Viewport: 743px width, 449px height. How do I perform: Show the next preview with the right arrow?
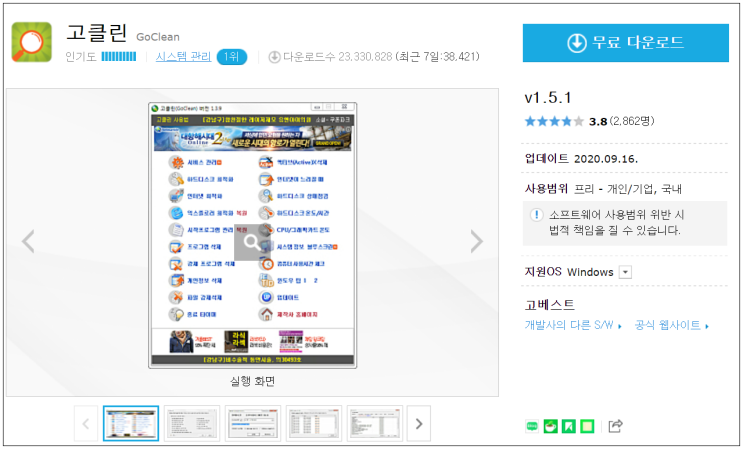click(x=477, y=242)
